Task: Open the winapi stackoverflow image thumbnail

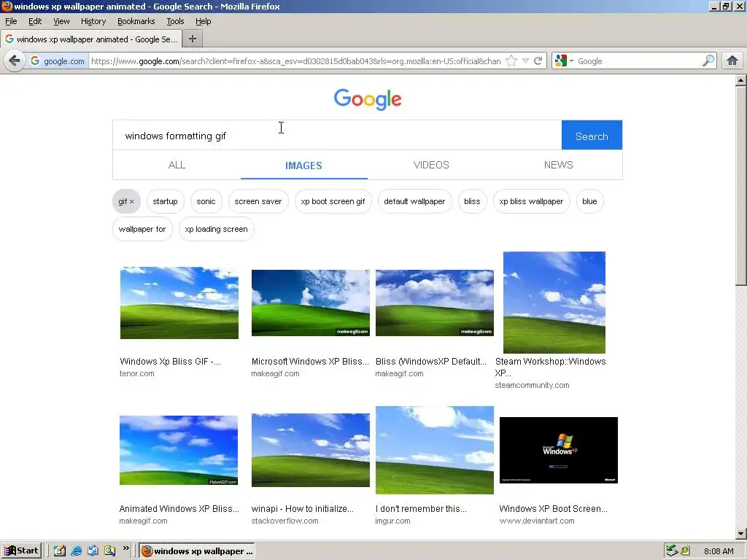Action: click(311, 450)
